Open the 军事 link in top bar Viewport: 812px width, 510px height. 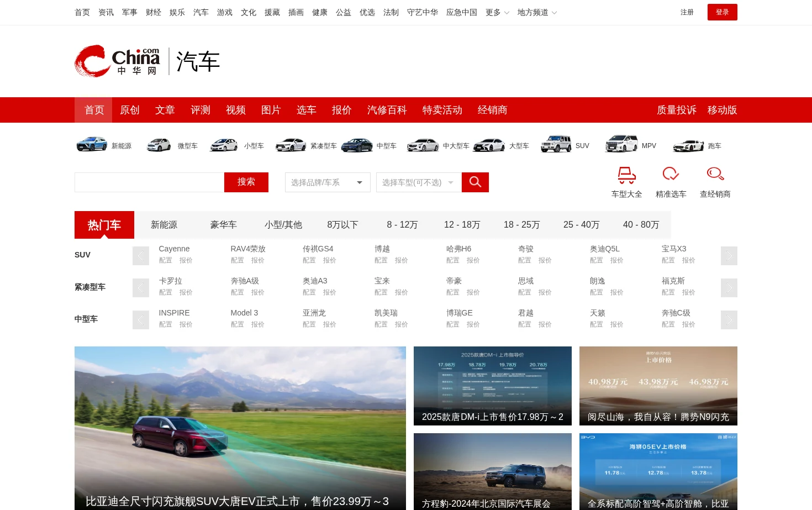click(x=130, y=12)
